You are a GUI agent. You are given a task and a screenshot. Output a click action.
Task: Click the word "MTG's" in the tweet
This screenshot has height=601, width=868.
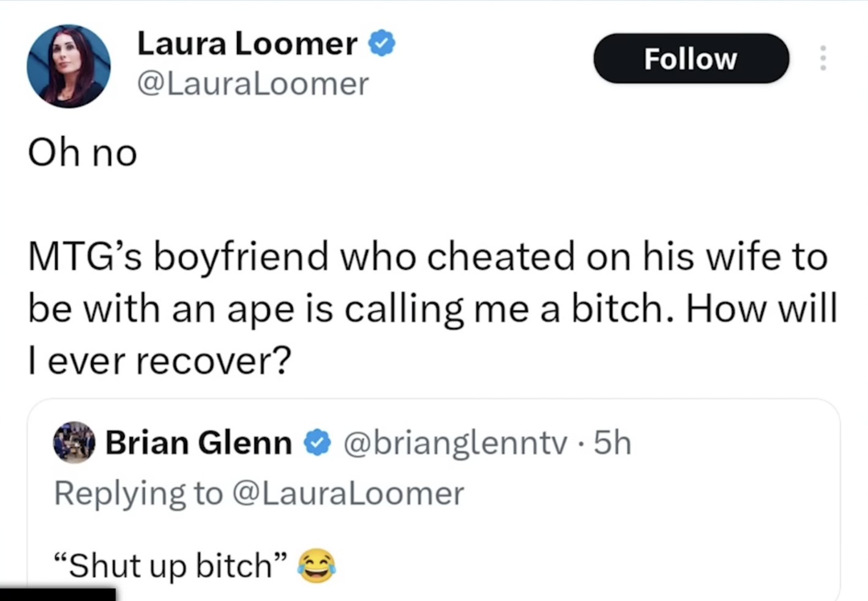pyautogui.click(x=85, y=256)
